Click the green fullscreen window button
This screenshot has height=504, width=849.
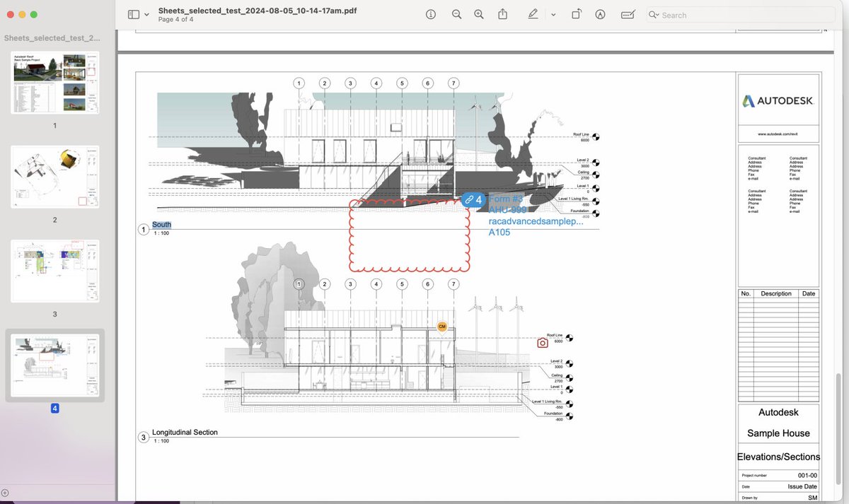click(34, 15)
